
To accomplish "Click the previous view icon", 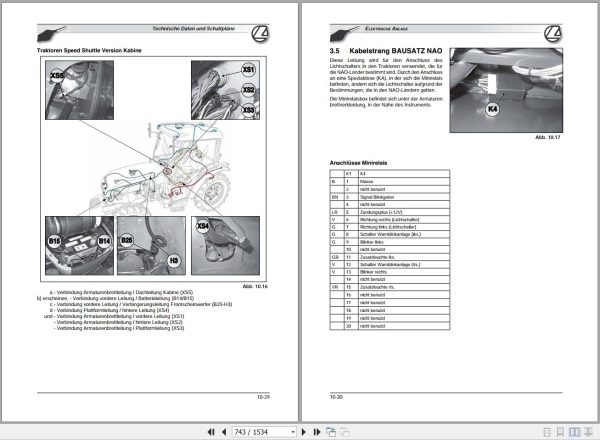I will pos(331,432).
